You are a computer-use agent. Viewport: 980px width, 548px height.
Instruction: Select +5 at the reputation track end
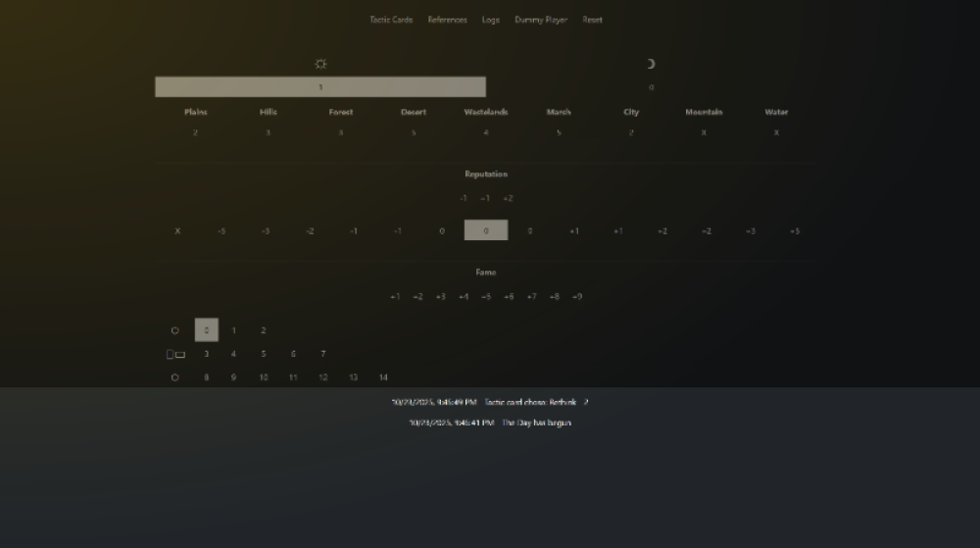(x=794, y=230)
